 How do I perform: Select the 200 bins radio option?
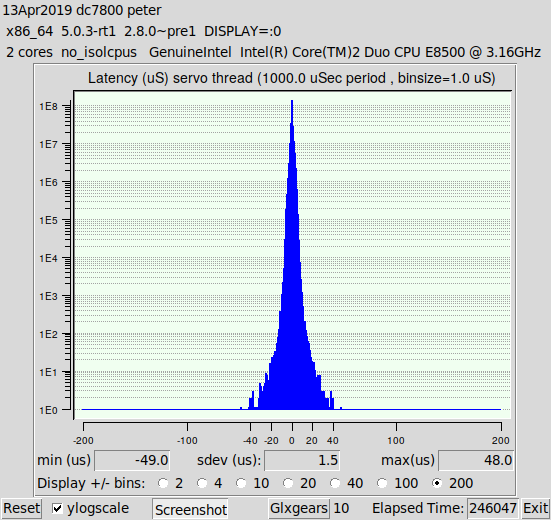(437, 483)
